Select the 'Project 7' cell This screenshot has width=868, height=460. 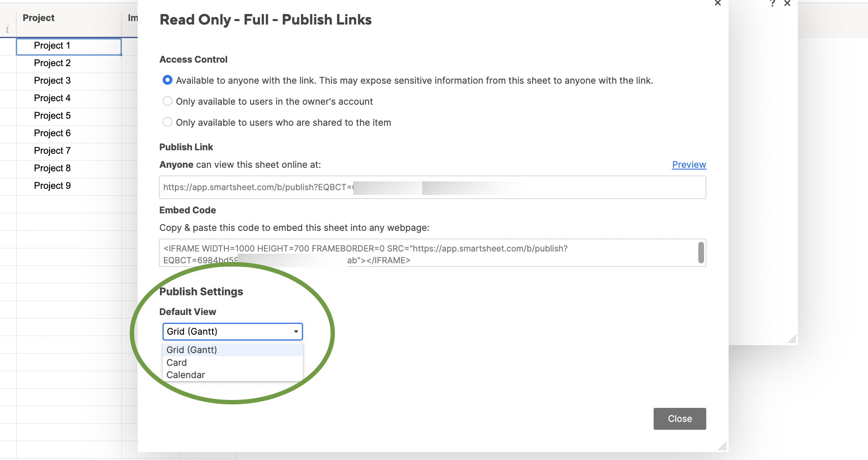[x=69, y=152]
